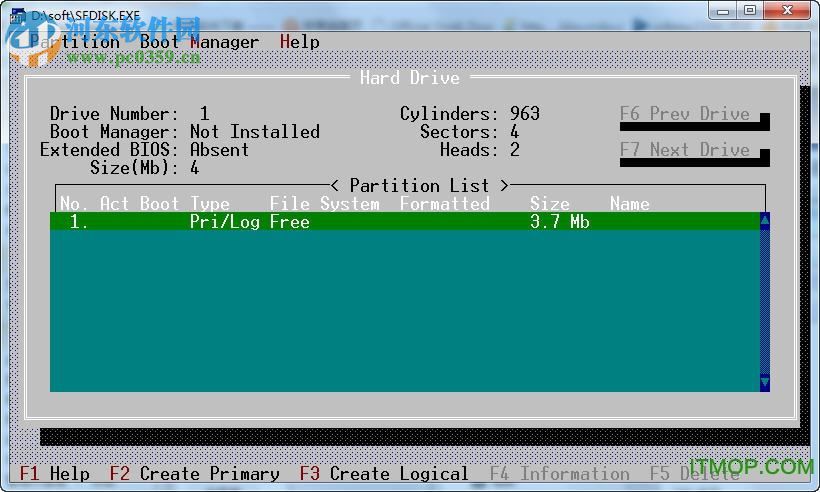
Task: Click F4 Information shortcut
Action: [560, 474]
